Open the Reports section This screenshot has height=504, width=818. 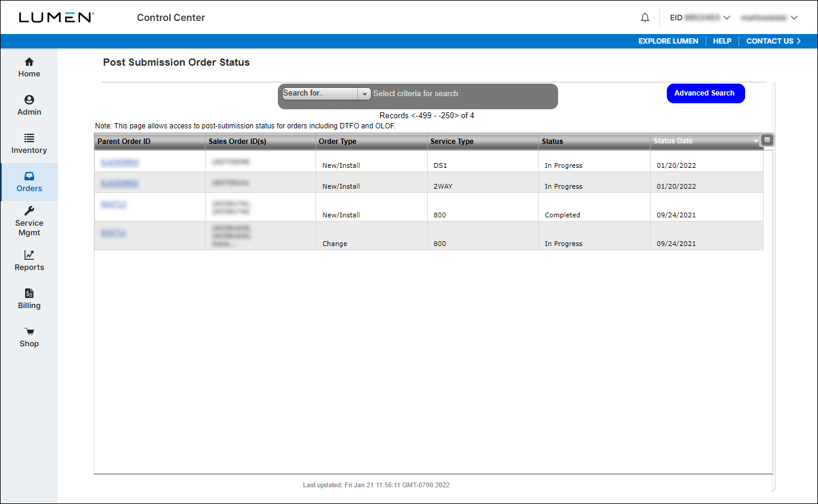29,261
